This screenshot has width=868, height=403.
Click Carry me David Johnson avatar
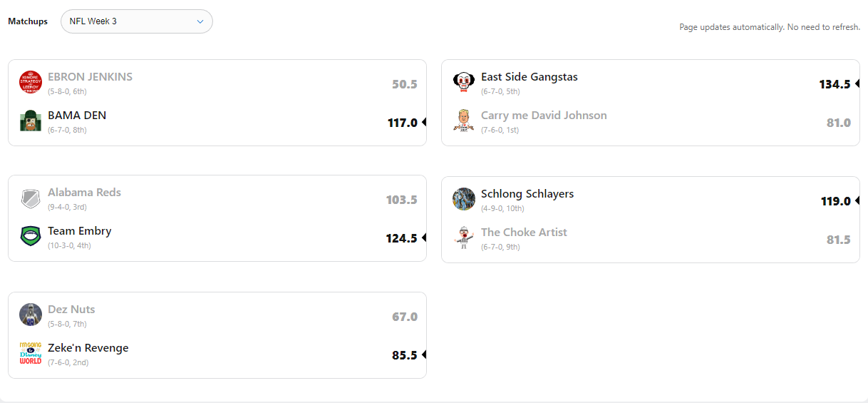coord(464,121)
